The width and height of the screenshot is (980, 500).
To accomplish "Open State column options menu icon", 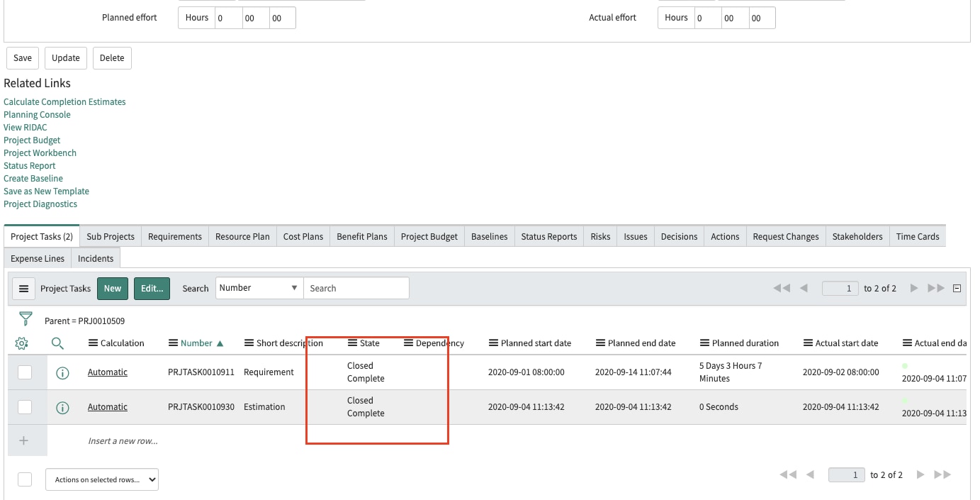I will (353, 343).
